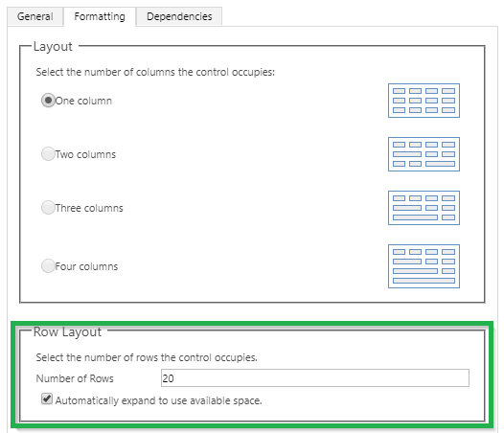Click the three-column layout preview icon
504x433 pixels.
point(424,208)
